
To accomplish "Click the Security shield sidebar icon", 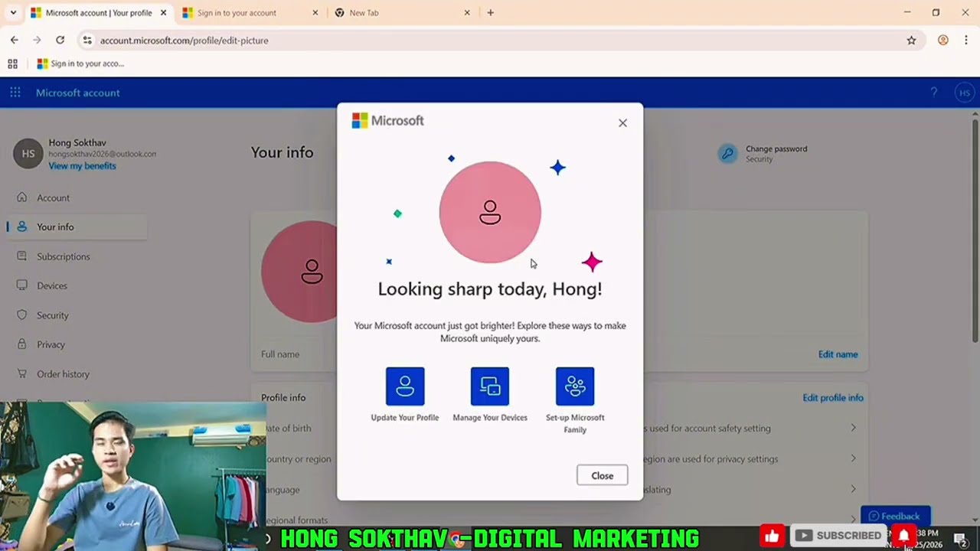I will tap(22, 315).
